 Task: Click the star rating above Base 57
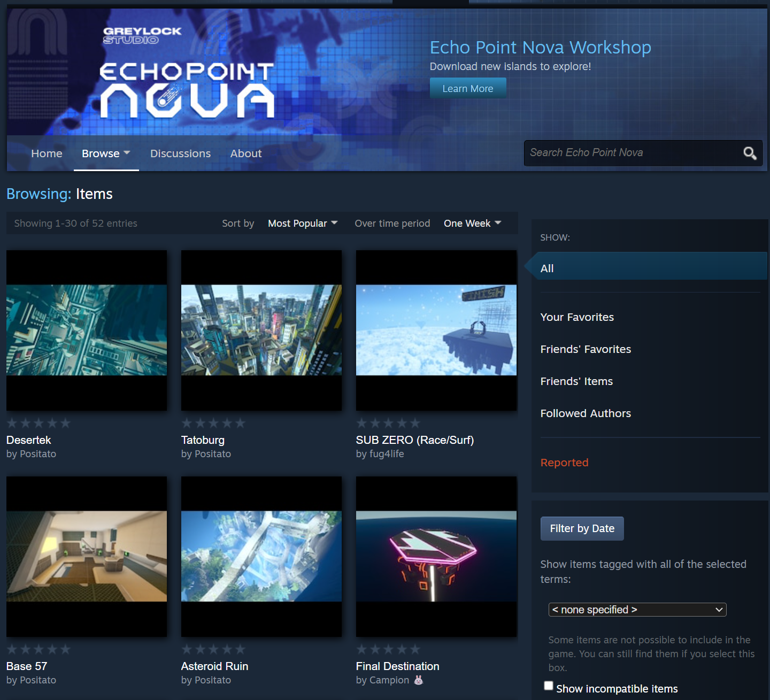click(x=38, y=649)
